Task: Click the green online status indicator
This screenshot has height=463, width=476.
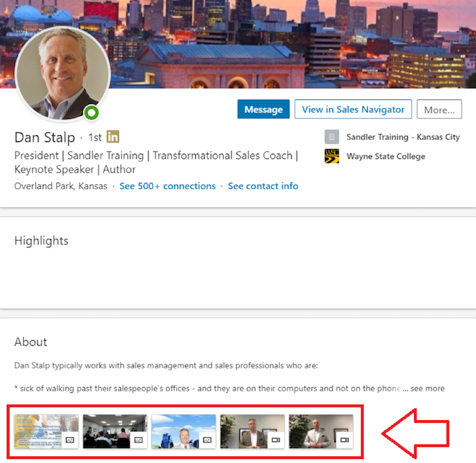Action: (x=91, y=113)
